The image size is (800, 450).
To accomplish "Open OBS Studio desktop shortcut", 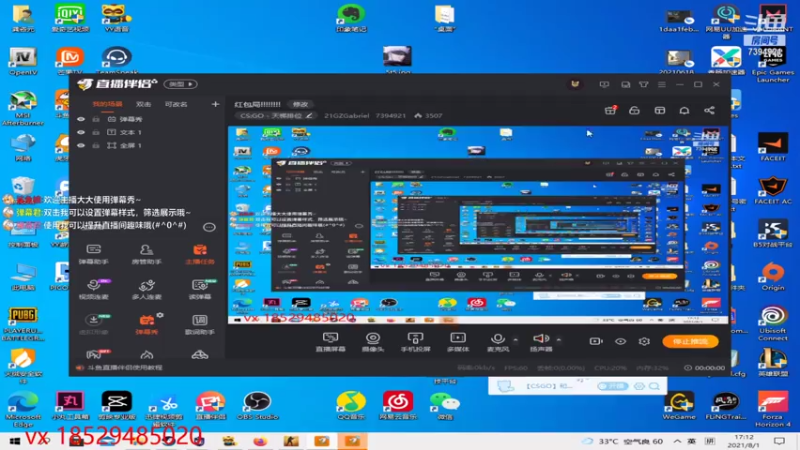I will tap(257, 406).
